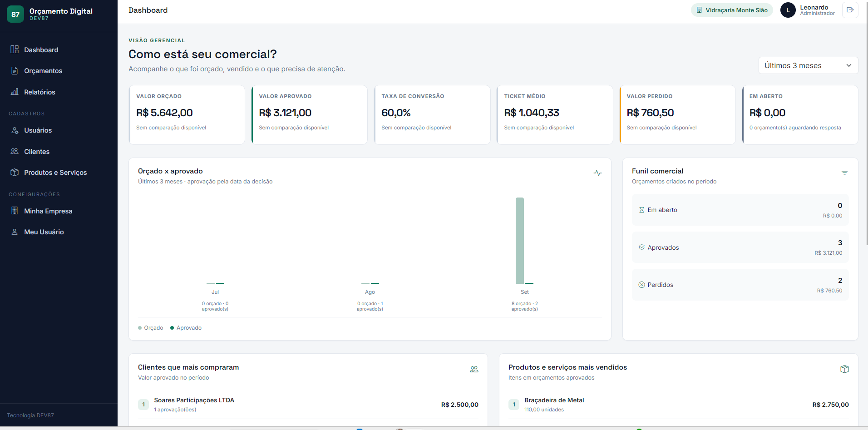Click the L user avatar circle
This screenshot has width=868, height=430.
point(788,10)
